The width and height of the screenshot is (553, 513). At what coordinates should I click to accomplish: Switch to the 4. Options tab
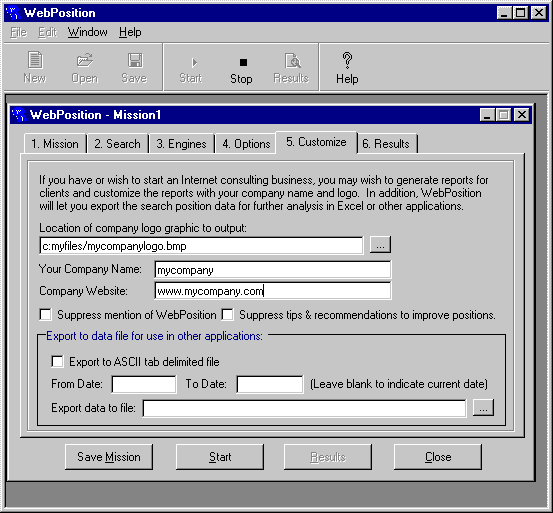coord(246,144)
